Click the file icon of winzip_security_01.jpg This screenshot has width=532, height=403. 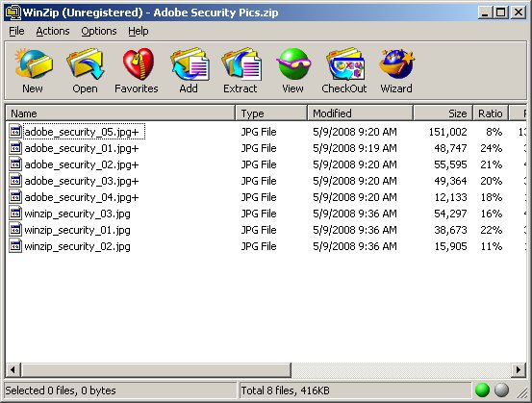(x=15, y=230)
